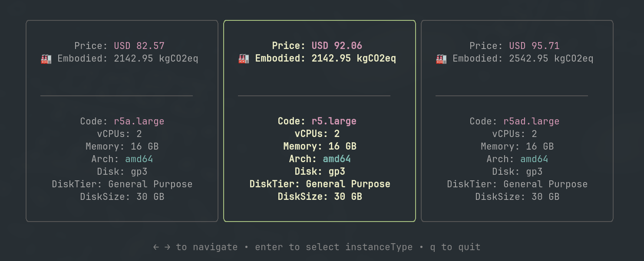Click the factory emoji on the r5a.large card

(x=45, y=58)
